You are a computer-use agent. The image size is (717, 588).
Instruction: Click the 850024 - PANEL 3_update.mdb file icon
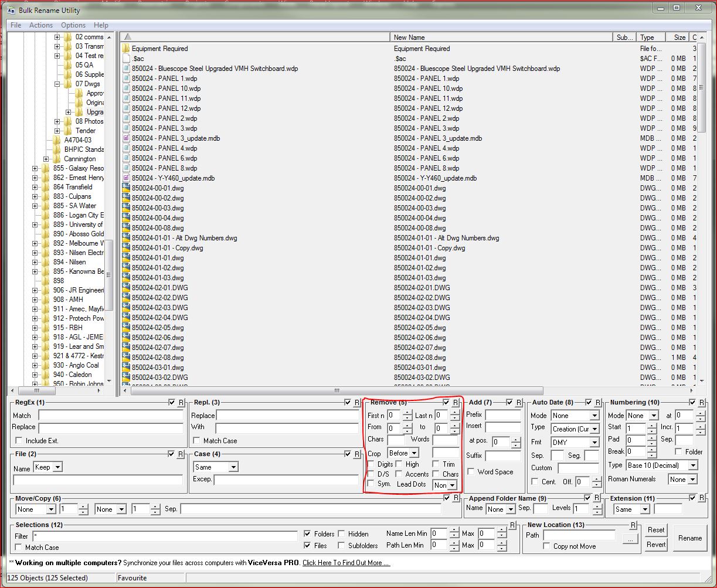point(126,138)
